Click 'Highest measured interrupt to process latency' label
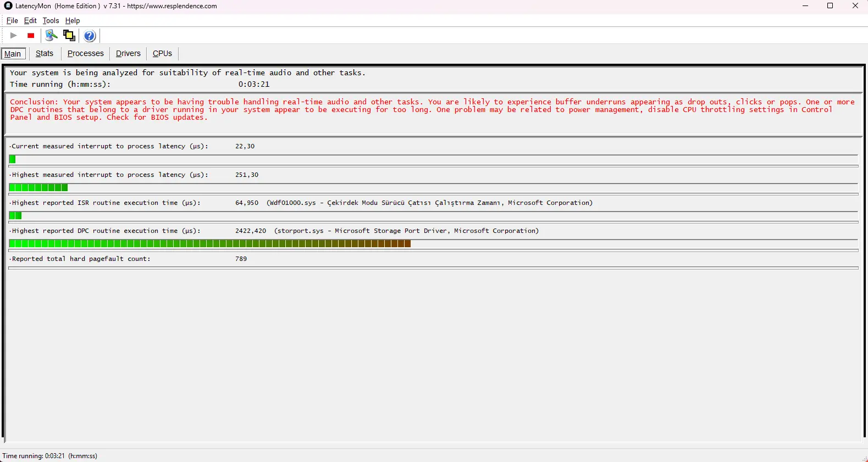The height and width of the screenshot is (462, 868). coord(109,175)
